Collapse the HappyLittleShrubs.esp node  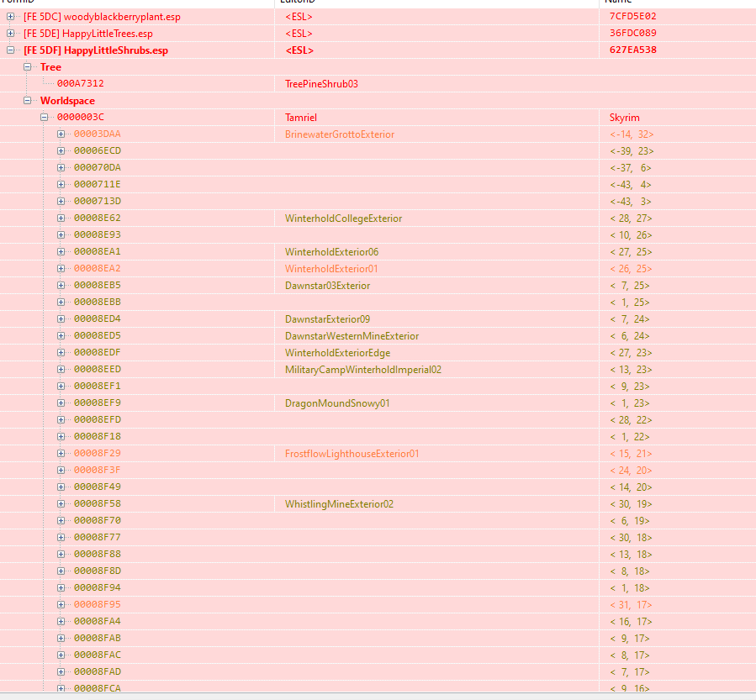click(x=11, y=50)
